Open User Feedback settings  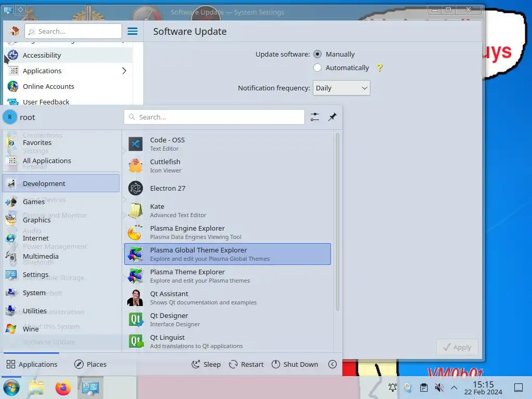(x=68, y=101)
